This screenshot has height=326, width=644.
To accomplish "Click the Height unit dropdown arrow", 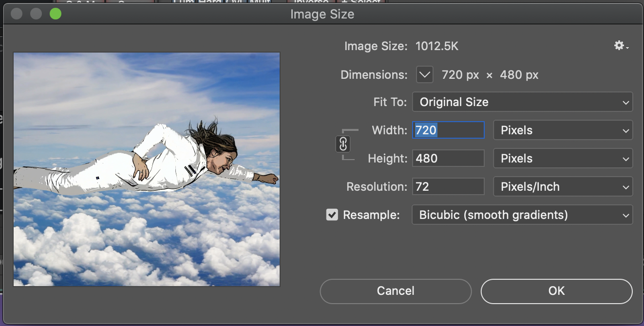I will point(627,158).
